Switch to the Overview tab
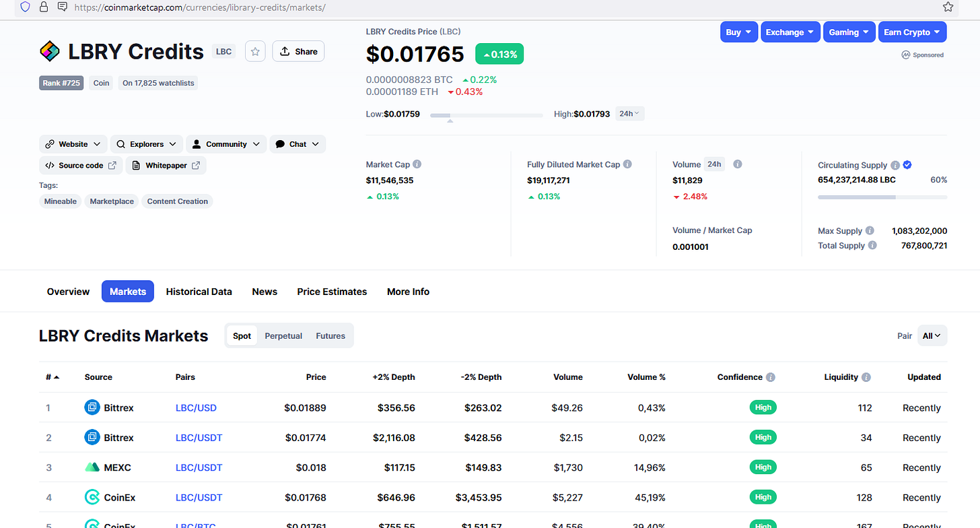980x528 pixels. (68, 292)
